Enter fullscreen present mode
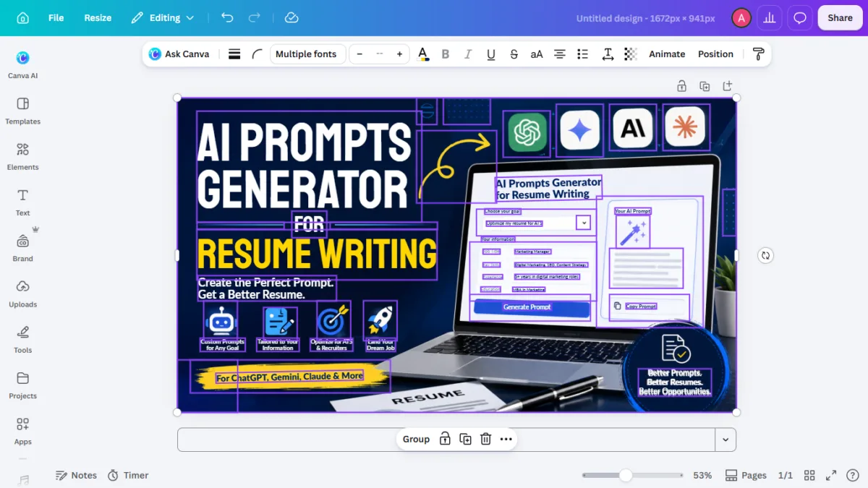 (831, 475)
